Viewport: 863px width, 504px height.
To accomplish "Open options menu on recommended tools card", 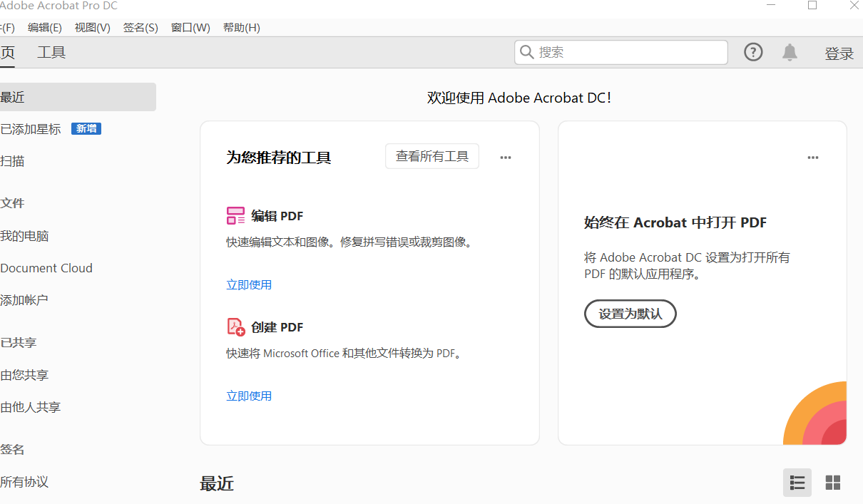I will coord(506,158).
